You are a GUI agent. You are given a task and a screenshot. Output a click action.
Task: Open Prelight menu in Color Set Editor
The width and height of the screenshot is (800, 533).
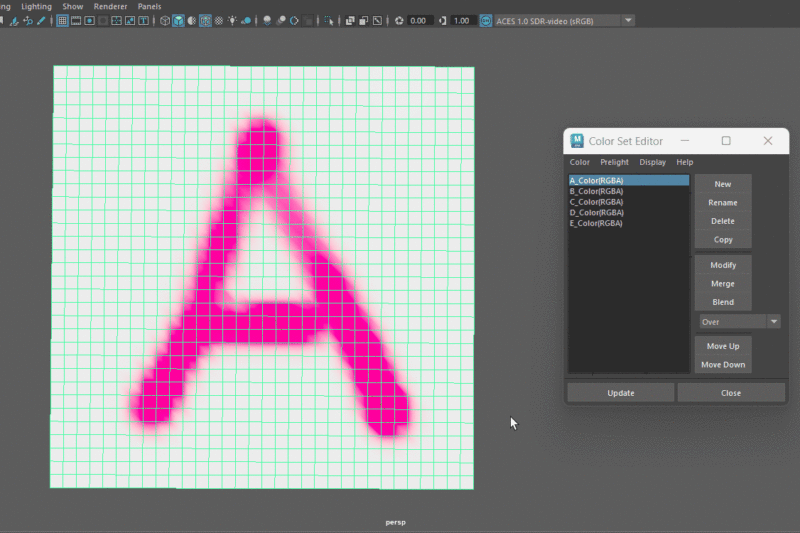614,162
